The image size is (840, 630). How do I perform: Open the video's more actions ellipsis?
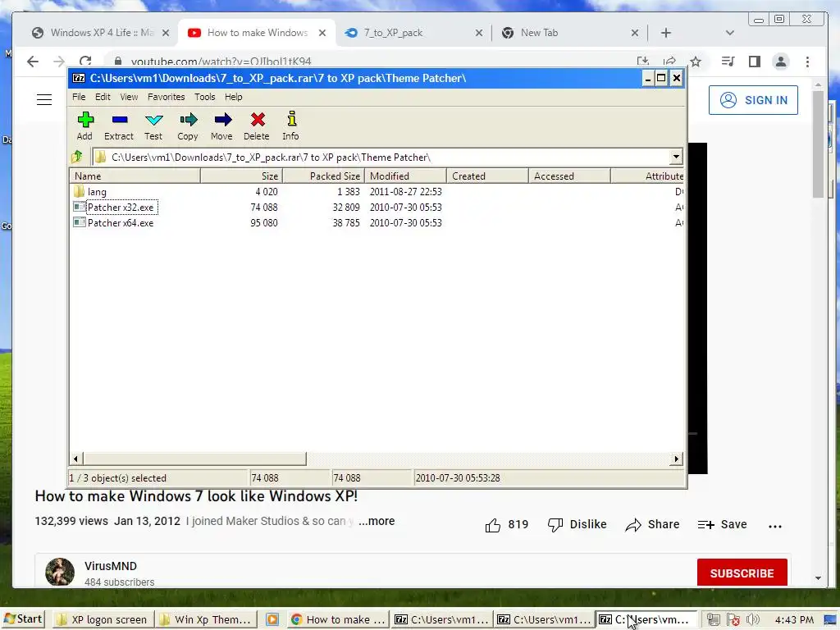(774, 526)
